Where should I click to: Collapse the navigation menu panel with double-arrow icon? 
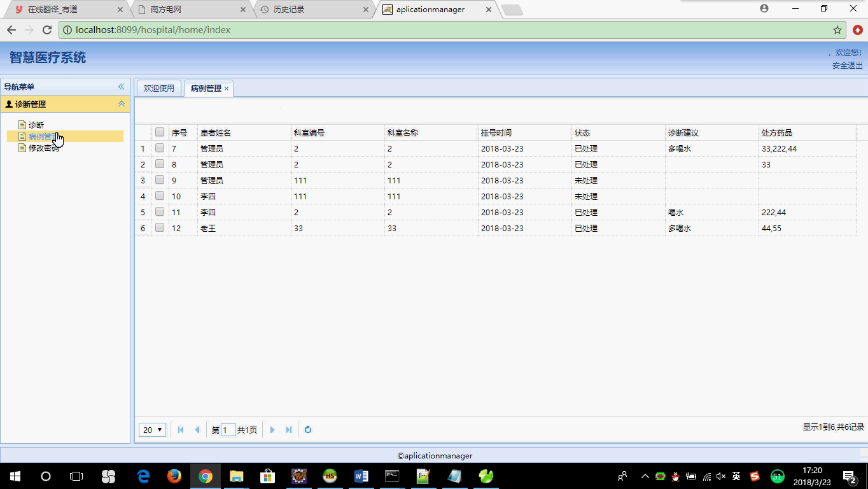coord(121,87)
